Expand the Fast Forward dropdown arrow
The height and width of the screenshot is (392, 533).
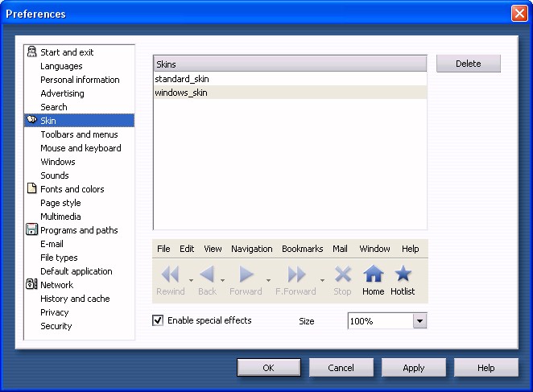[x=322, y=281]
